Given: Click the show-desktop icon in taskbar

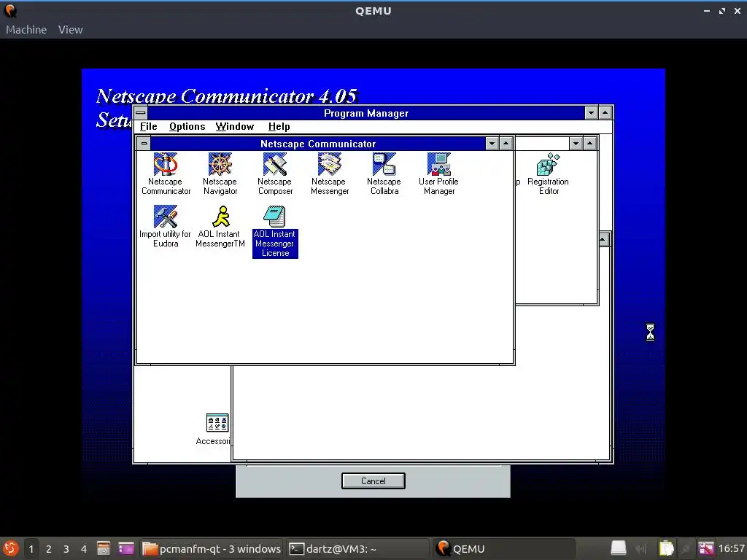Looking at the screenshot, I should pos(125,548).
